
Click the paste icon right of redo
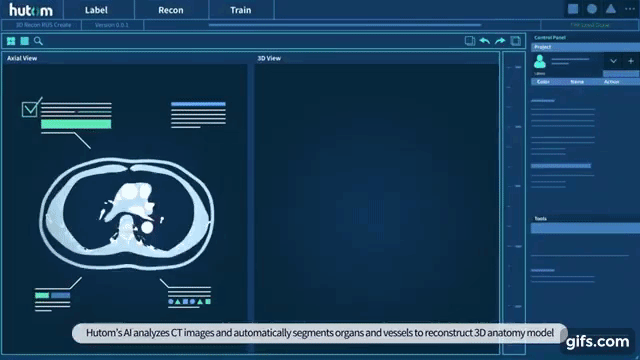(516, 41)
